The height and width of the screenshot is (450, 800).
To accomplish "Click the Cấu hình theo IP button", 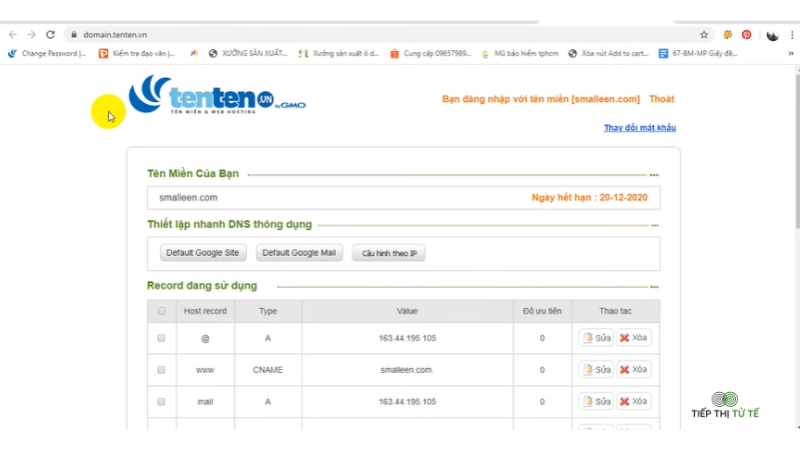I will pyautogui.click(x=389, y=253).
